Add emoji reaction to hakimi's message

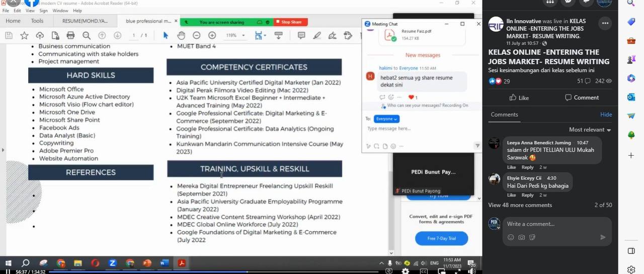pos(391,97)
